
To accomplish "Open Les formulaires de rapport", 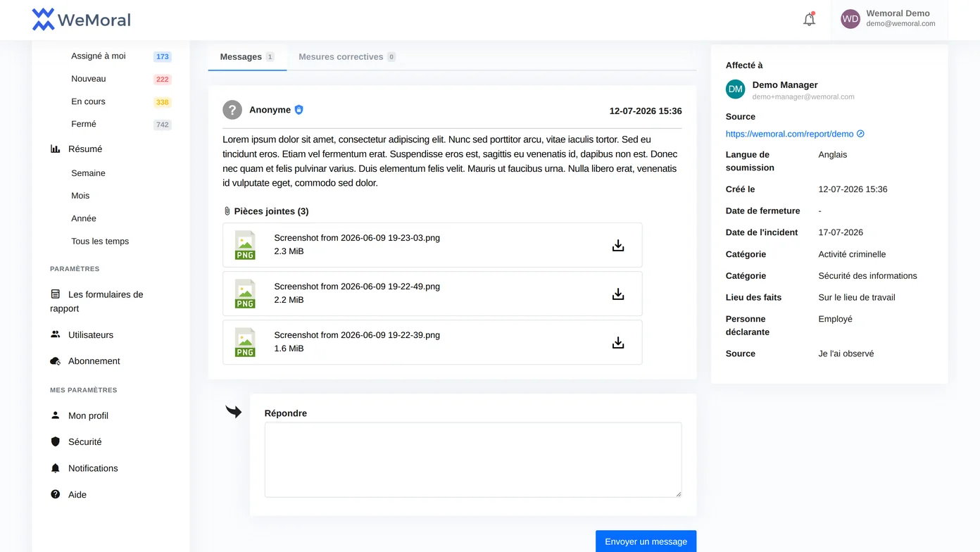I will point(96,301).
